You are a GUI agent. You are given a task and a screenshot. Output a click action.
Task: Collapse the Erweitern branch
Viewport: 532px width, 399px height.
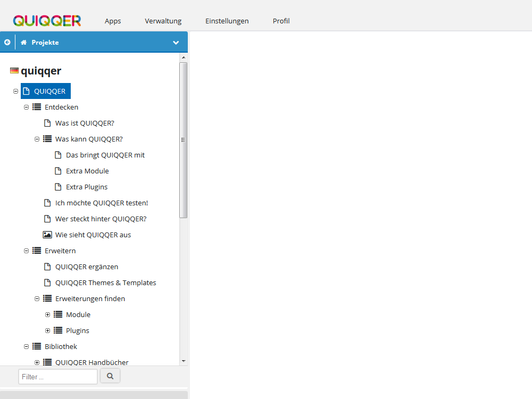click(26, 251)
